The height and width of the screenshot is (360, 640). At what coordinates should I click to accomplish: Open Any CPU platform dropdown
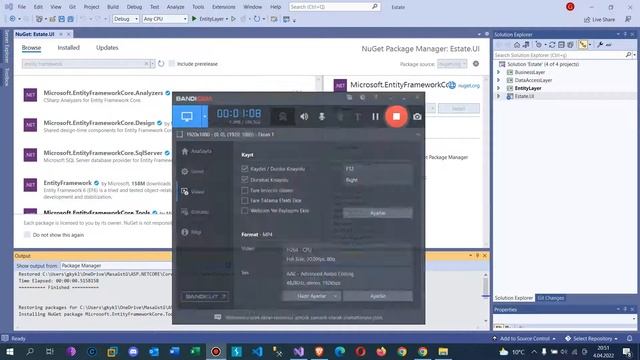point(165,19)
